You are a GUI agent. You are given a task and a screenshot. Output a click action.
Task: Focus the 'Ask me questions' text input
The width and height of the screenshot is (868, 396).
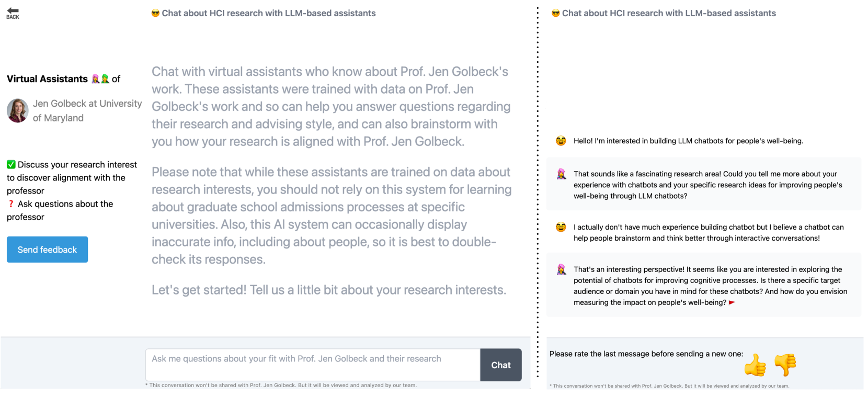click(x=312, y=365)
